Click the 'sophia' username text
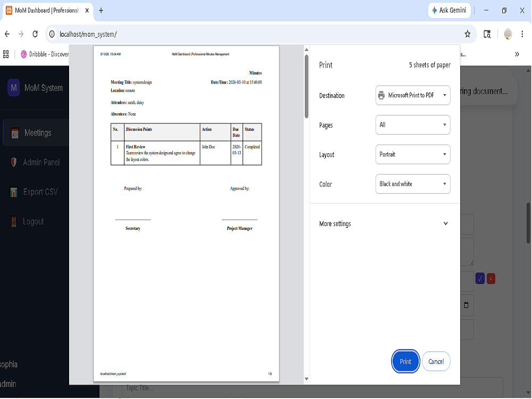 click(9, 364)
